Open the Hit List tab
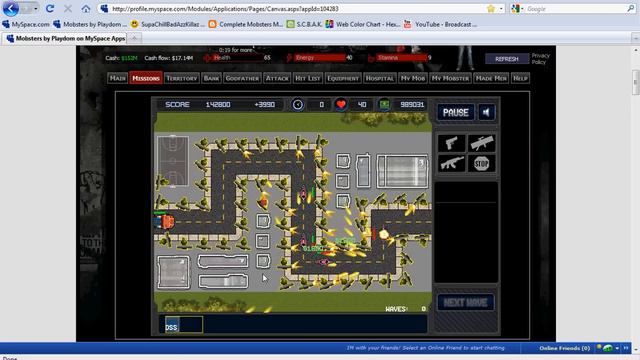640x360 pixels. (308, 78)
